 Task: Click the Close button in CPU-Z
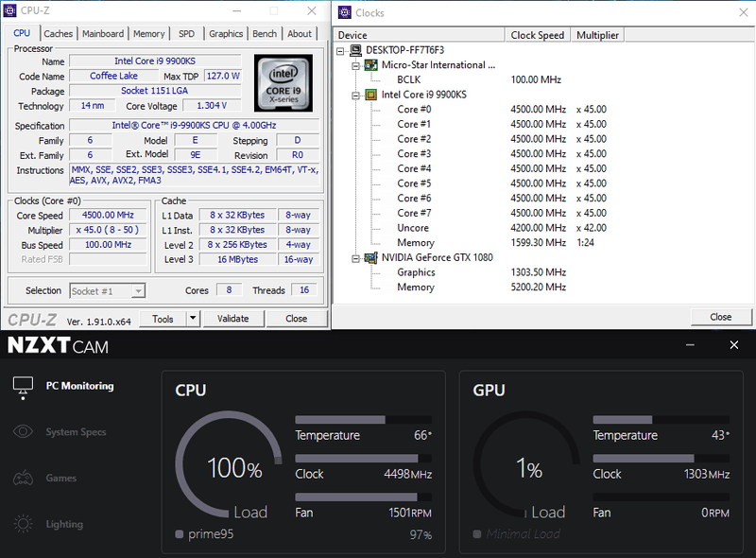click(x=297, y=319)
